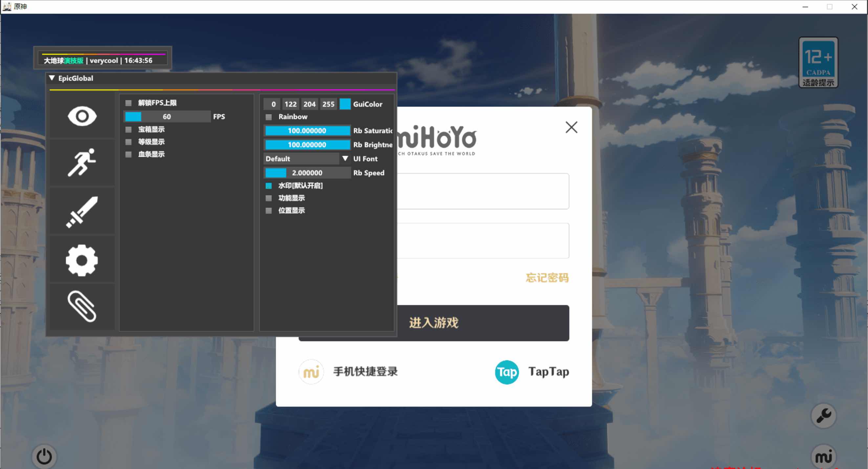Click the GuiColor alpha value 255
The height and width of the screenshot is (469, 868).
328,104
